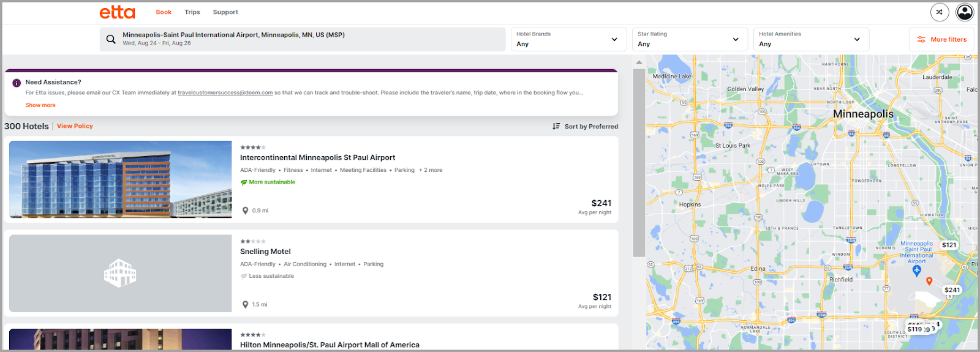Click the shuffle icon in header
This screenshot has height=352, width=980.
pyautogui.click(x=939, y=12)
